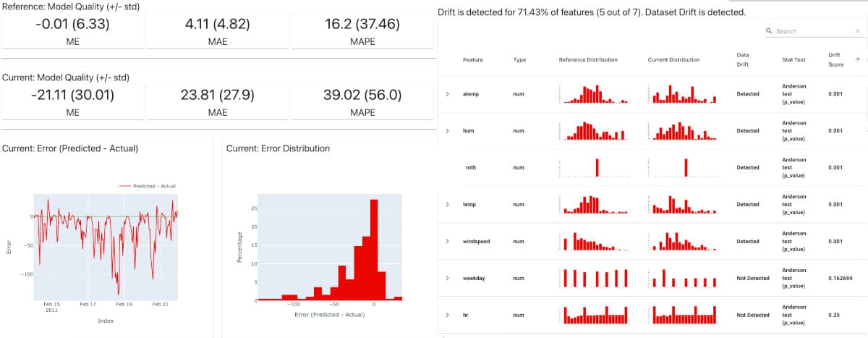Viewport: 868px width, 338px height.
Task: Sort by the Drift Score column header
Action: tap(835, 59)
